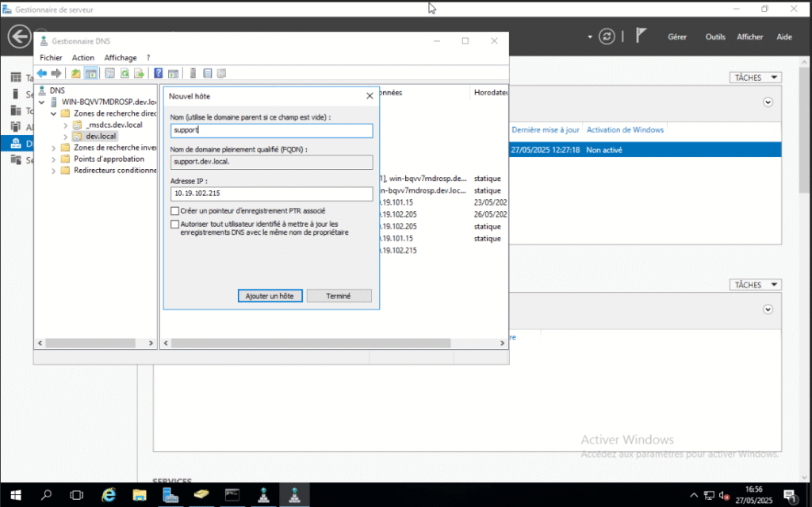Expand Zones de recherche inversée node
This screenshot has width=812, height=507.
pyautogui.click(x=54, y=148)
